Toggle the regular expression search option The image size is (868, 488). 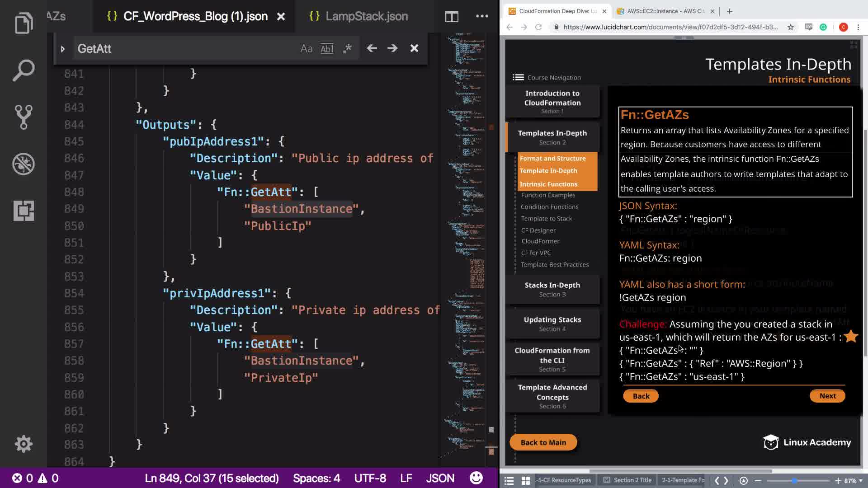coord(347,48)
